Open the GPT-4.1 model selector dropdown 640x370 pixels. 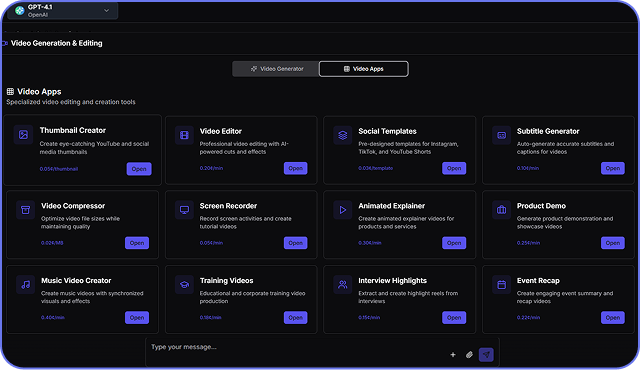63,11
